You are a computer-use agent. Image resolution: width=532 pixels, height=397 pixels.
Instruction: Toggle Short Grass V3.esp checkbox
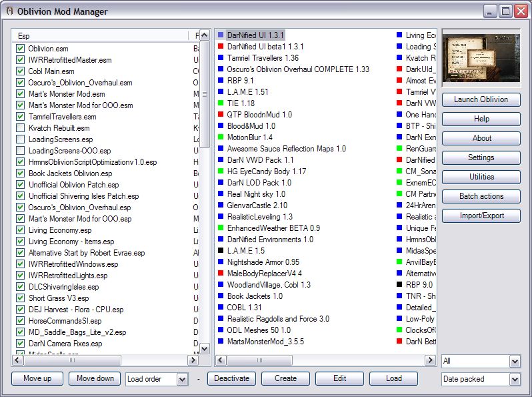[x=21, y=298]
